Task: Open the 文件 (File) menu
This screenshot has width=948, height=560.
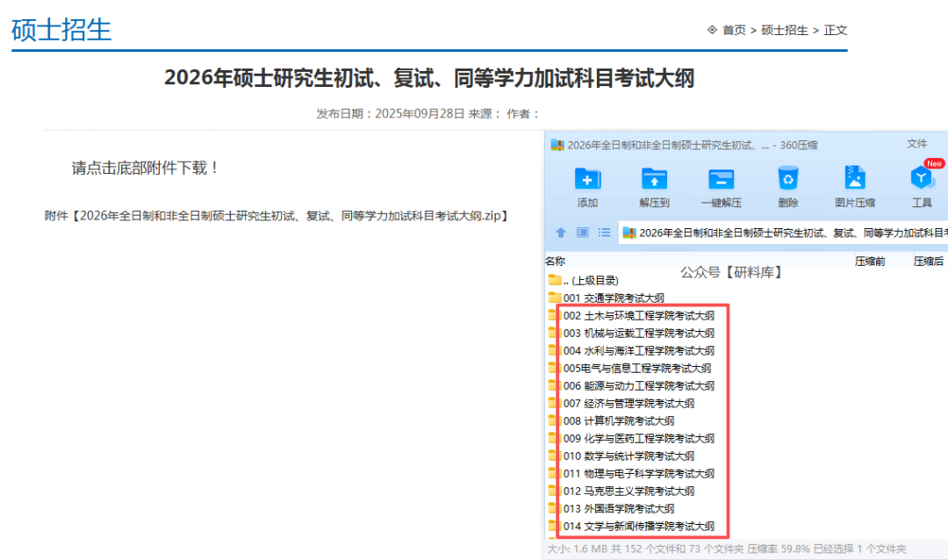Action: 916,144
